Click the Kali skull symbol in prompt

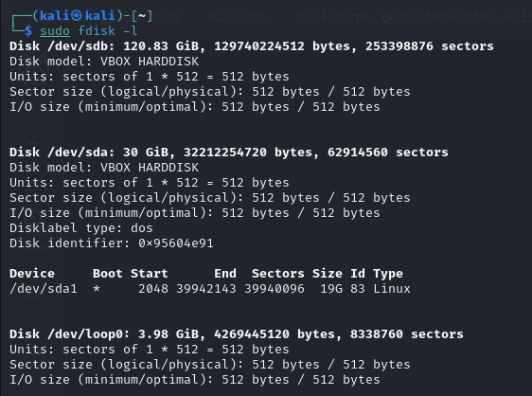click(x=76, y=15)
